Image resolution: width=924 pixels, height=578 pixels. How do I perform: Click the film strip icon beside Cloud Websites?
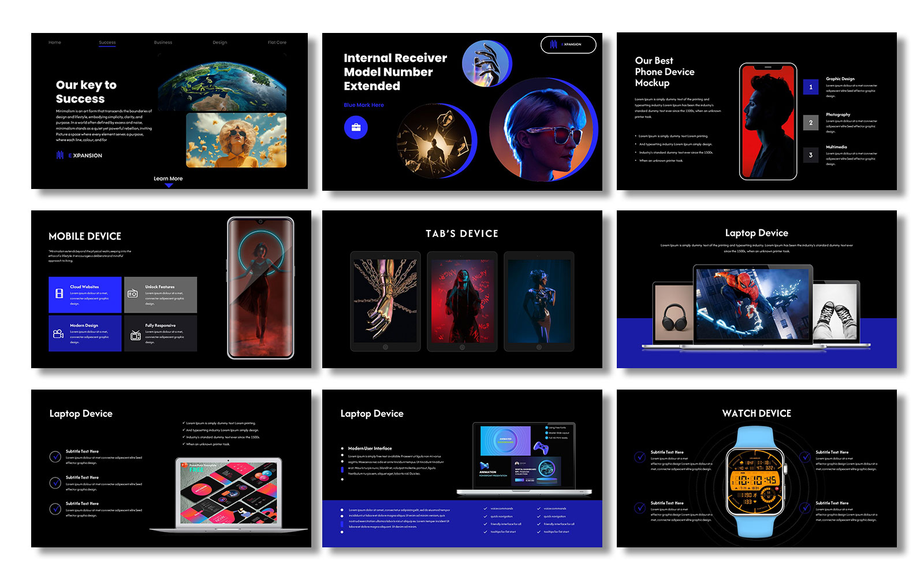[x=59, y=294]
